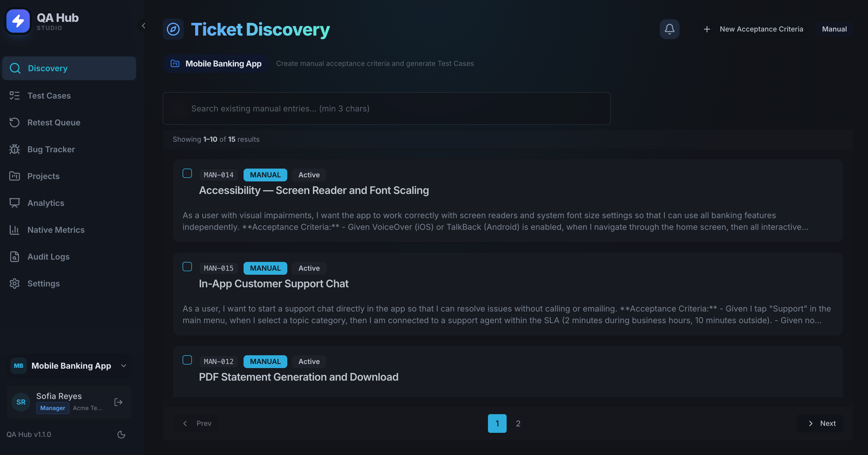
Task: Open notifications bell
Action: point(669,29)
